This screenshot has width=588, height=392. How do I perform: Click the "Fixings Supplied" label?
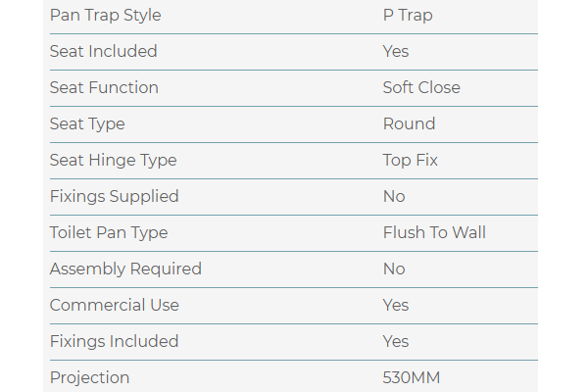[x=114, y=196]
